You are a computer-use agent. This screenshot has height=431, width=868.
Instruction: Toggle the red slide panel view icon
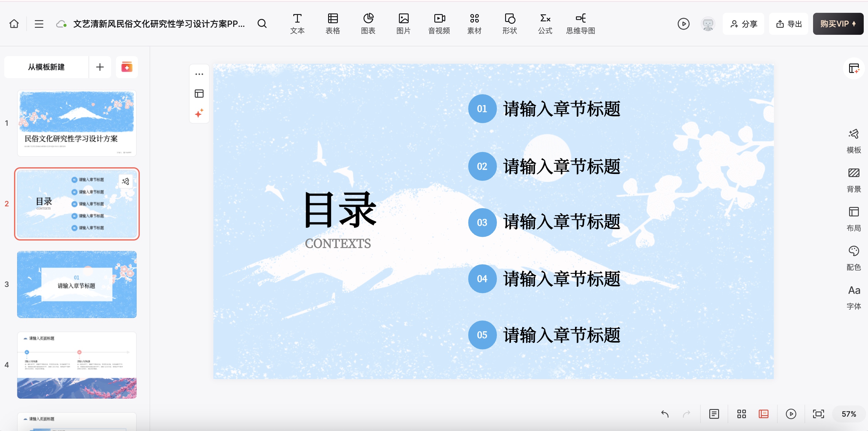click(x=764, y=414)
